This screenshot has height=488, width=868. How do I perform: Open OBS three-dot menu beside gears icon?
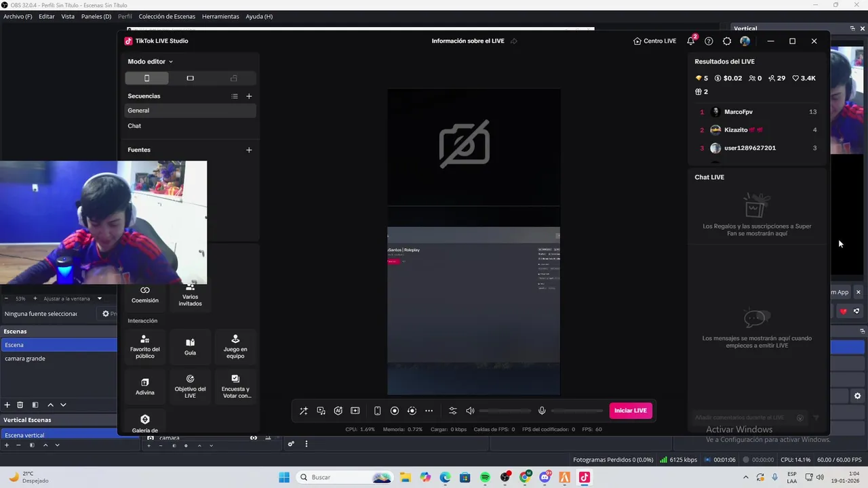coord(306,444)
